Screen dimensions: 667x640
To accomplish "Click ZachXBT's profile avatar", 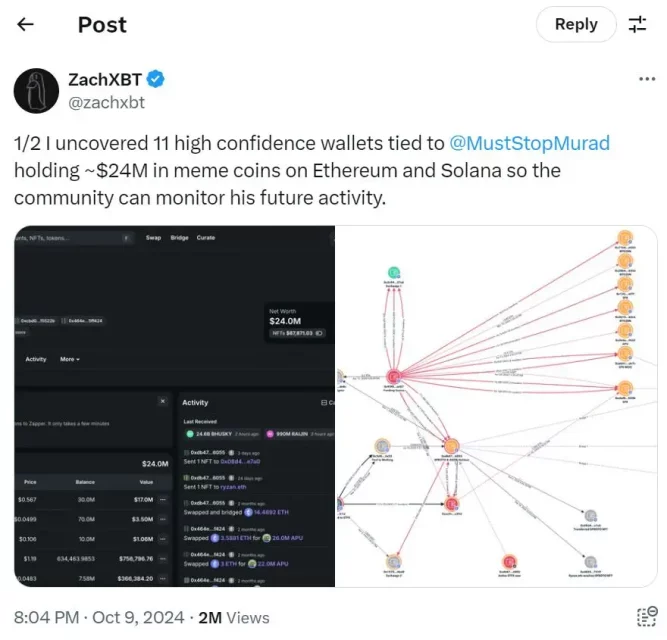I will pyautogui.click(x=35, y=91).
